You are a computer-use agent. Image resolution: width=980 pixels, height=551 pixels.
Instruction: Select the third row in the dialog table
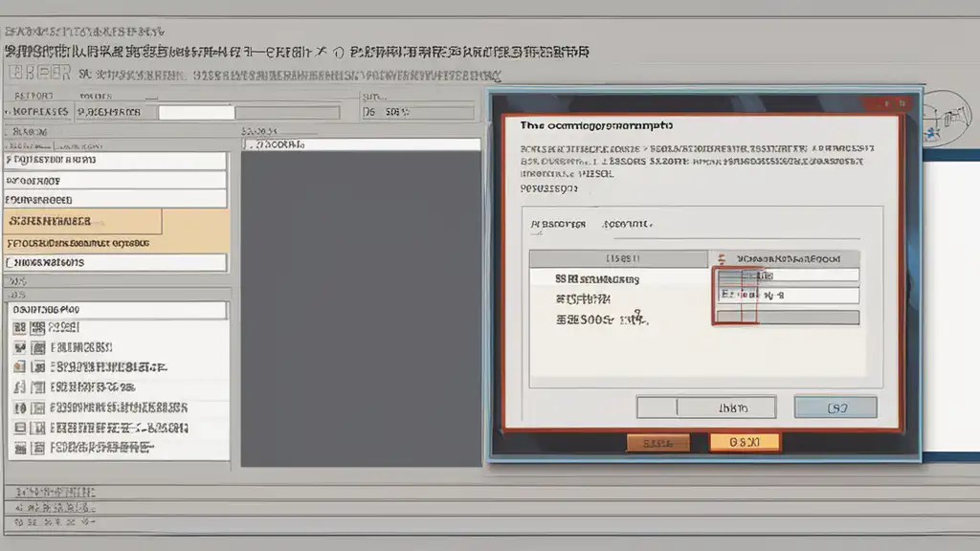point(619,320)
